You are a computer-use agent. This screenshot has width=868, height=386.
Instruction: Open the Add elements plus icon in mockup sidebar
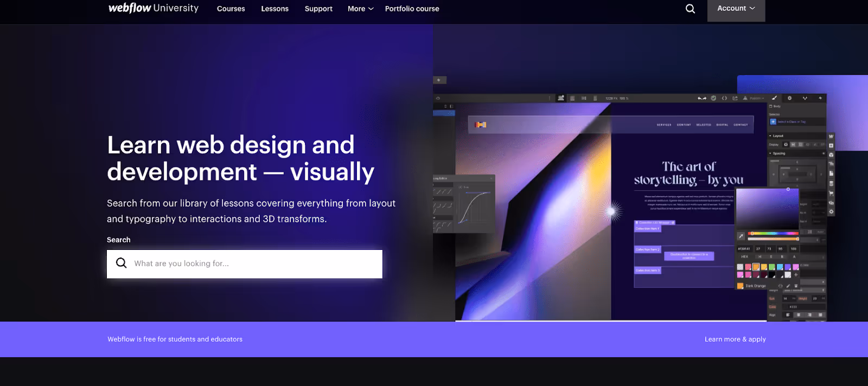(x=831, y=145)
